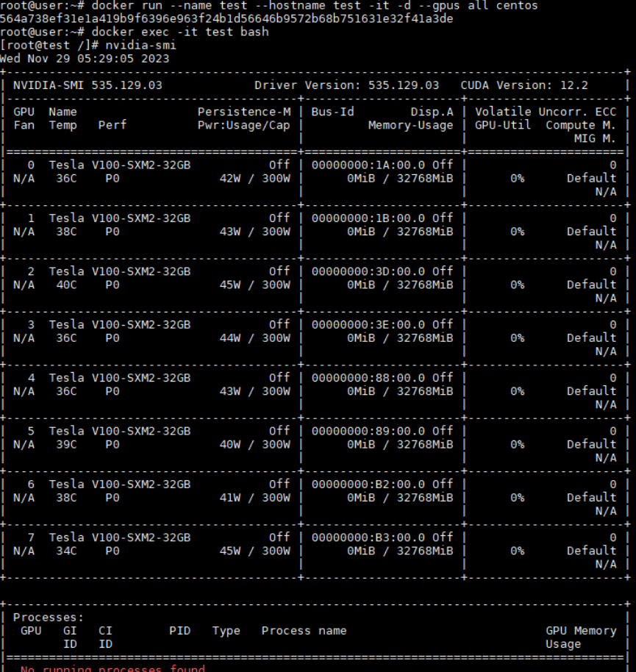Click bus id '00000000:1A:00.0'
Screen dimensions: 636x672
(x=368, y=165)
